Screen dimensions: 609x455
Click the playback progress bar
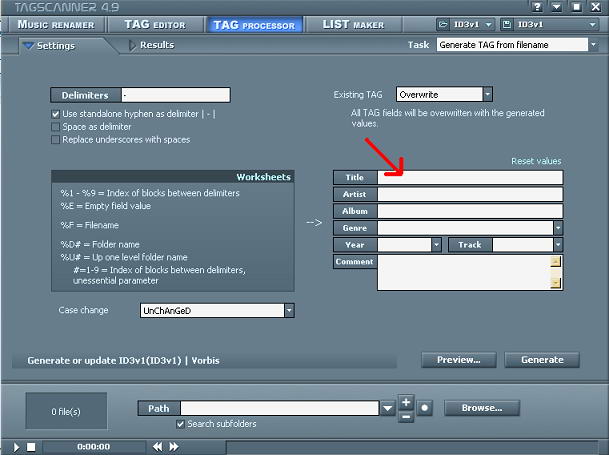(412, 447)
